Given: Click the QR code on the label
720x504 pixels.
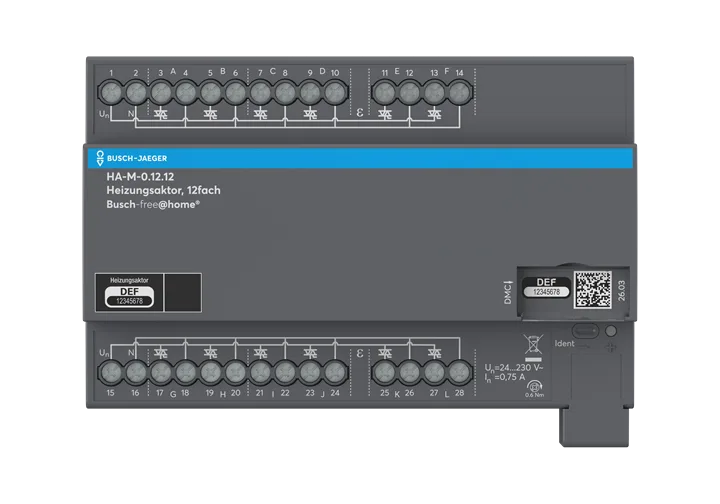Looking at the screenshot, I should tap(592, 290).
